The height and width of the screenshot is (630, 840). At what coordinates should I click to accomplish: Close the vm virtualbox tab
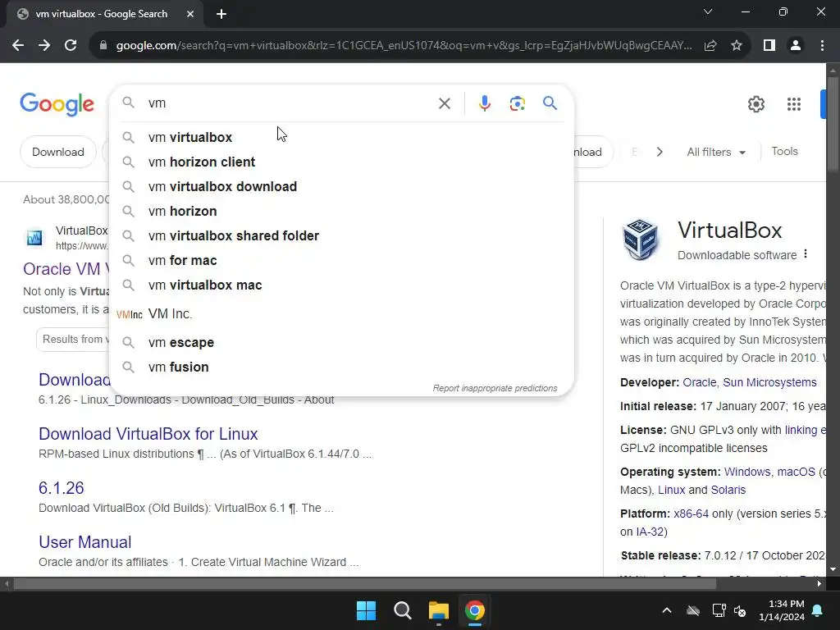190,14
